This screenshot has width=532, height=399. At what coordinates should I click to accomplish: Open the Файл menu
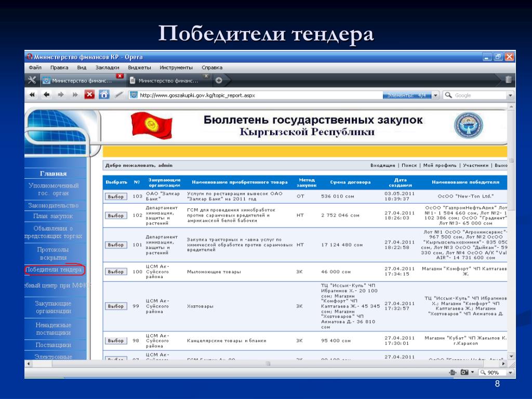click(x=35, y=68)
